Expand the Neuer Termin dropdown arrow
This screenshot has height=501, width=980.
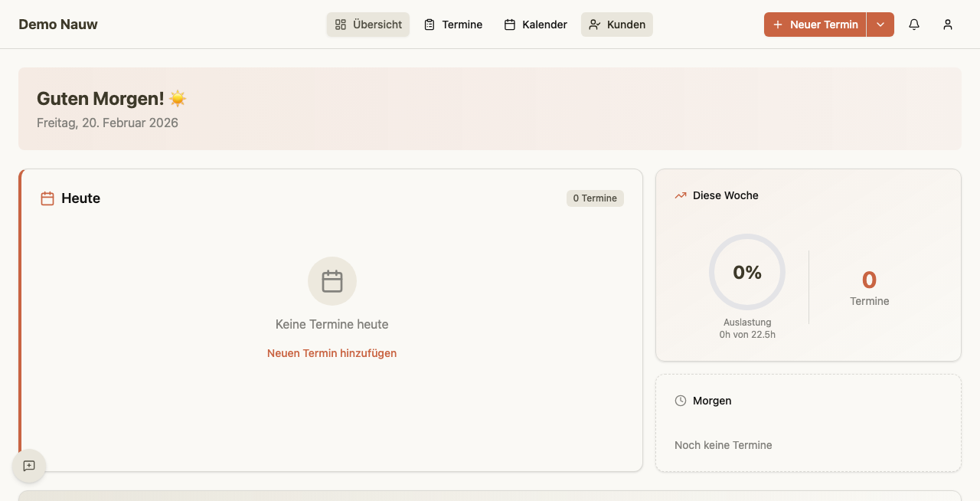coord(880,25)
